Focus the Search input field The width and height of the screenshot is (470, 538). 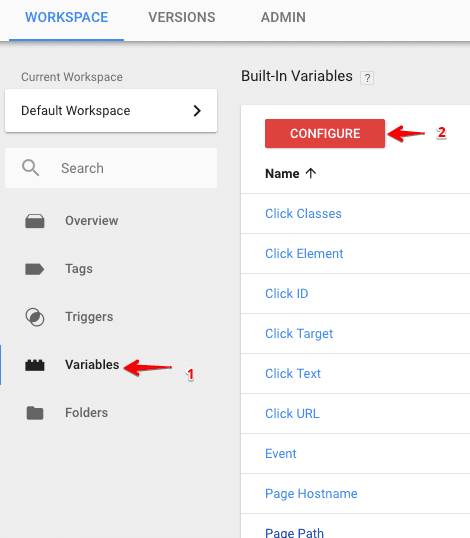click(x=111, y=168)
